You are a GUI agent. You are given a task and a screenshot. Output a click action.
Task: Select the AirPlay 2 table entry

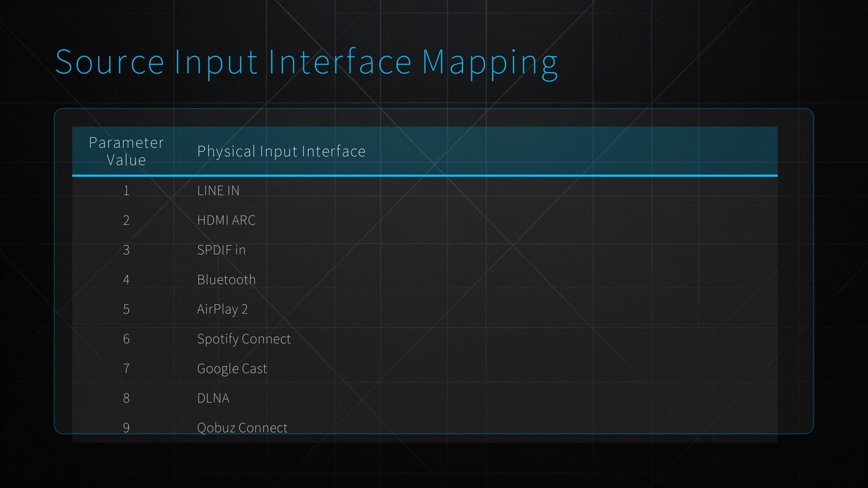click(223, 309)
